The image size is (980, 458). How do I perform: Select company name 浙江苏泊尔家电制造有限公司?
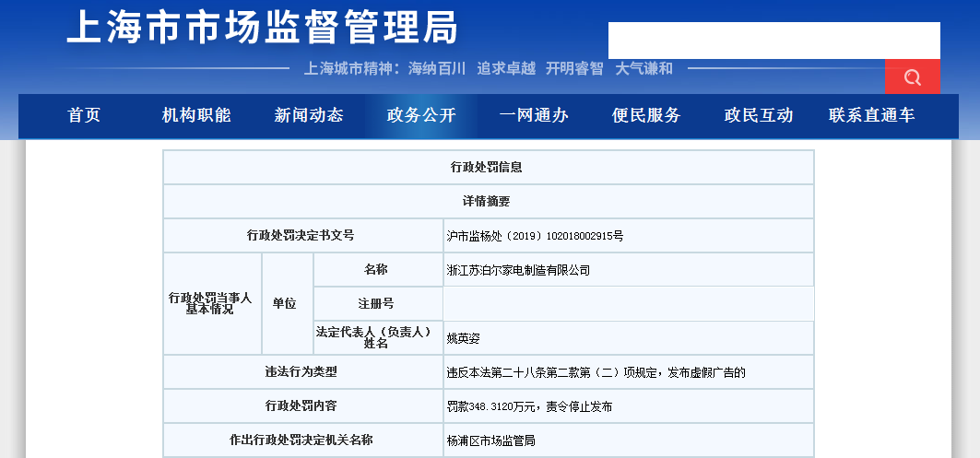tap(518, 271)
